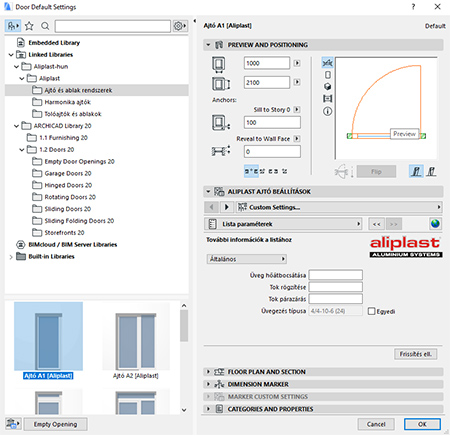The height and width of the screenshot is (436, 450).
Task: Select the front elevation preview icon
Action: pyautogui.click(x=328, y=75)
